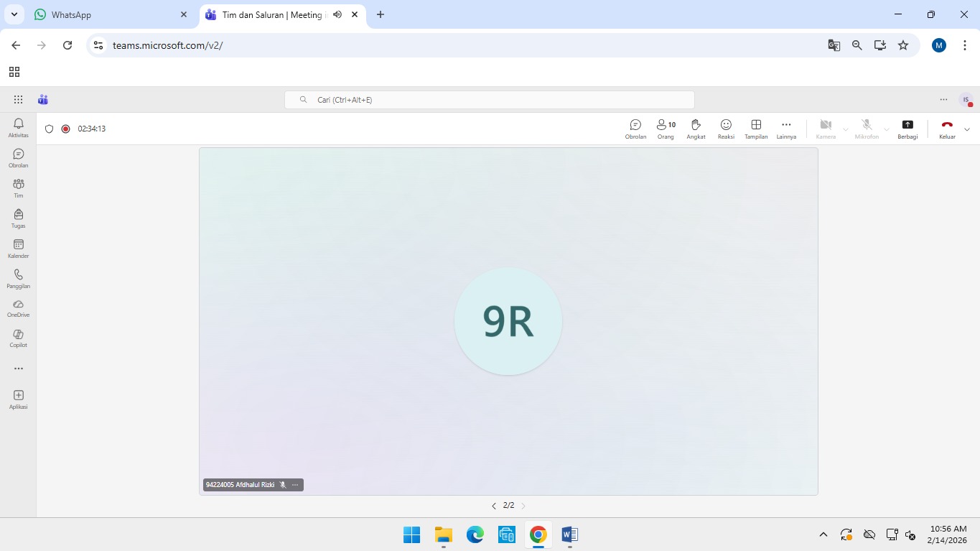
Task: Open the Tampilan view options
Action: click(x=756, y=129)
